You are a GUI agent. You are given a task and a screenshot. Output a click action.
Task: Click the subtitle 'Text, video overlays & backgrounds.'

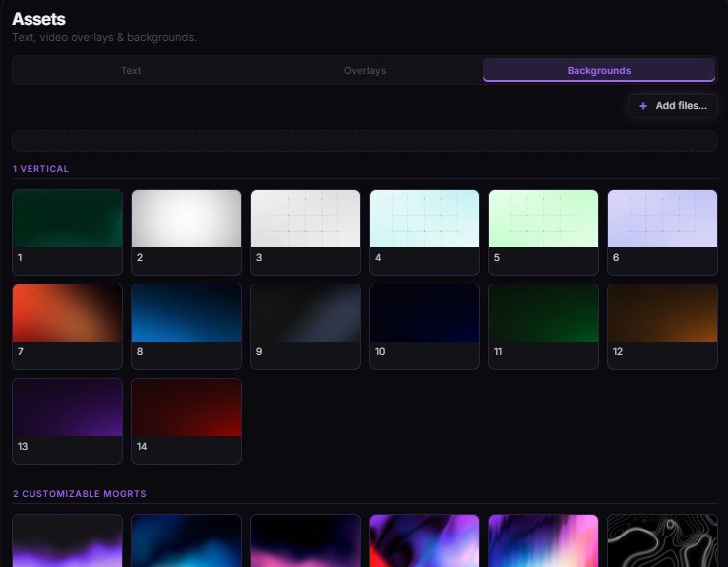104,37
